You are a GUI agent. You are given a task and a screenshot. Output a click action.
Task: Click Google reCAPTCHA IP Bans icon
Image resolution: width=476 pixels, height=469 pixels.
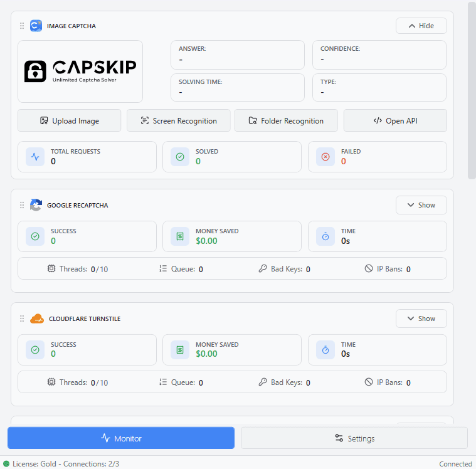point(369,268)
